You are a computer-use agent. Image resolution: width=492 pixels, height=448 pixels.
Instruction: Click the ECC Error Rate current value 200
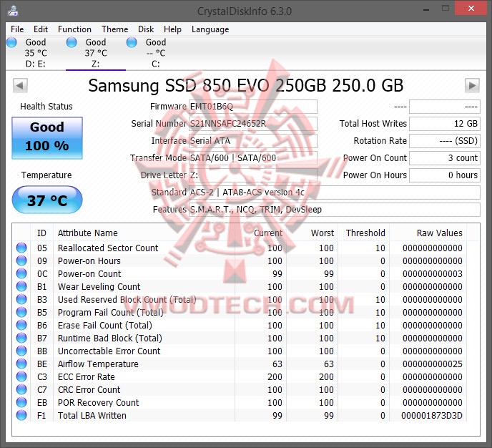point(275,376)
